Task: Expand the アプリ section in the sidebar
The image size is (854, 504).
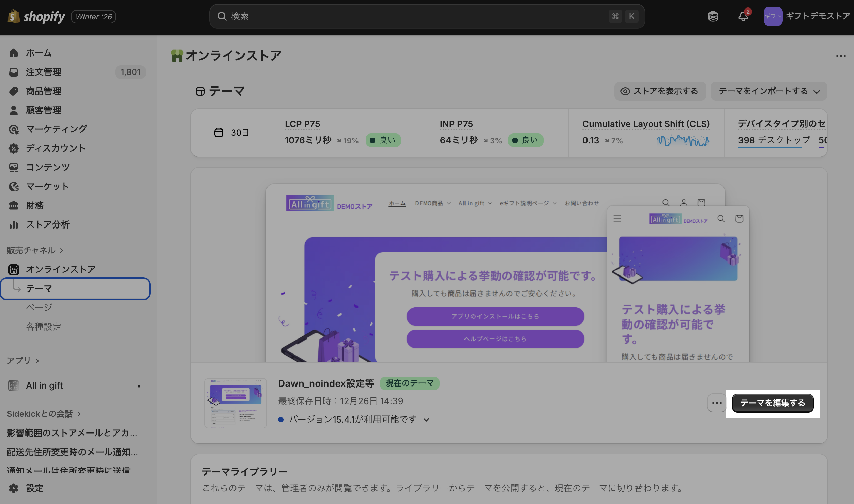Action: 23,360
